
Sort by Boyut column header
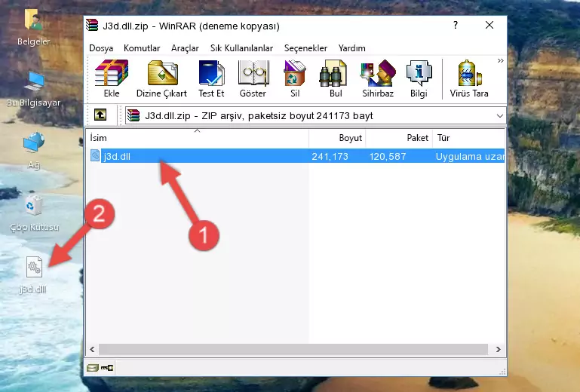tap(337, 137)
